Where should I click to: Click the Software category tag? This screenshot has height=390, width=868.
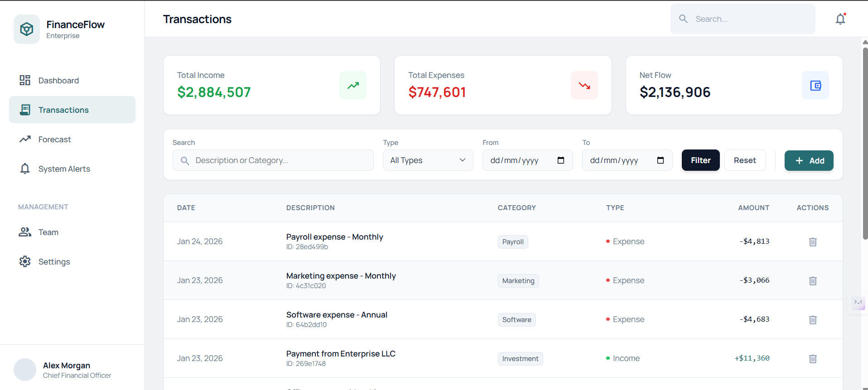[x=516, y=320]
